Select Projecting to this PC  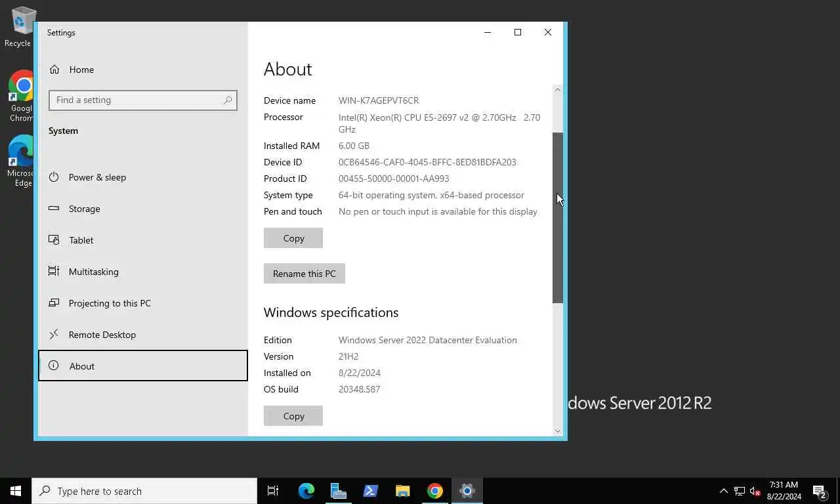[x=143, y=303]
